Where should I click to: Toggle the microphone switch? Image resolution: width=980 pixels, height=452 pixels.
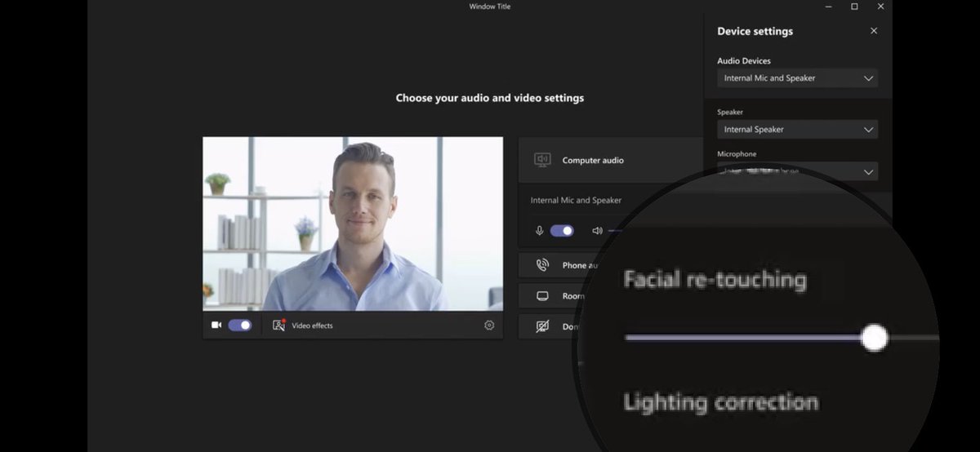tap(562, 231)
